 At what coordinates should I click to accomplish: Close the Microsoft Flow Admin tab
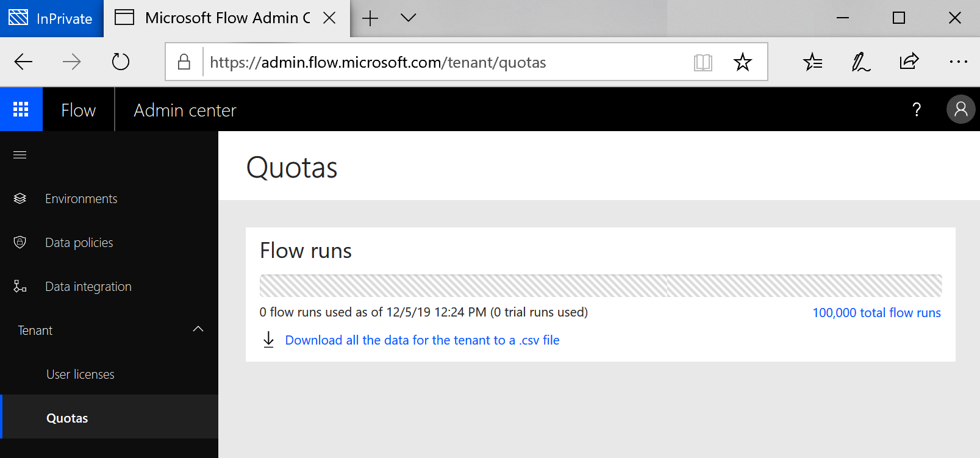(x=329, y=18)
